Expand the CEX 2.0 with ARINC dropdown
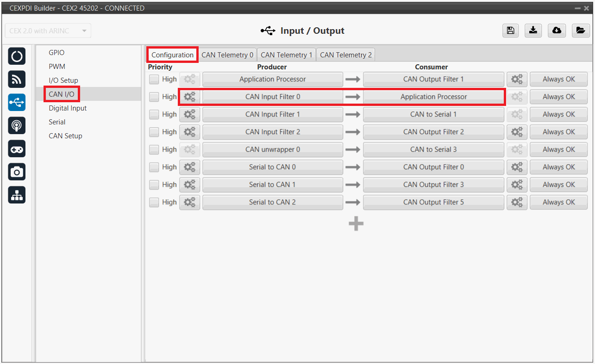Viewport: 595px width, 364px height. [48, 31]
